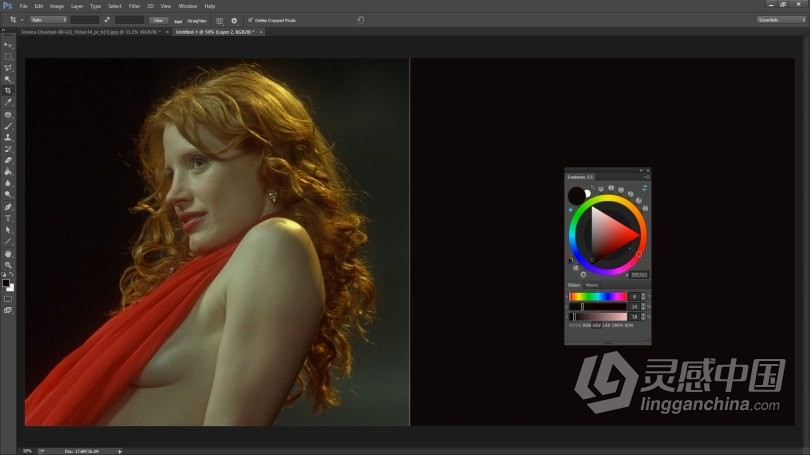Switch Coolorus mode to CMYK

click(617, 325)
